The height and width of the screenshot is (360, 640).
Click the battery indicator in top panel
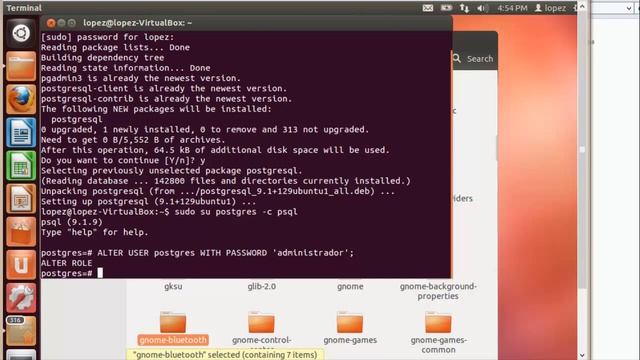point(446,8)
